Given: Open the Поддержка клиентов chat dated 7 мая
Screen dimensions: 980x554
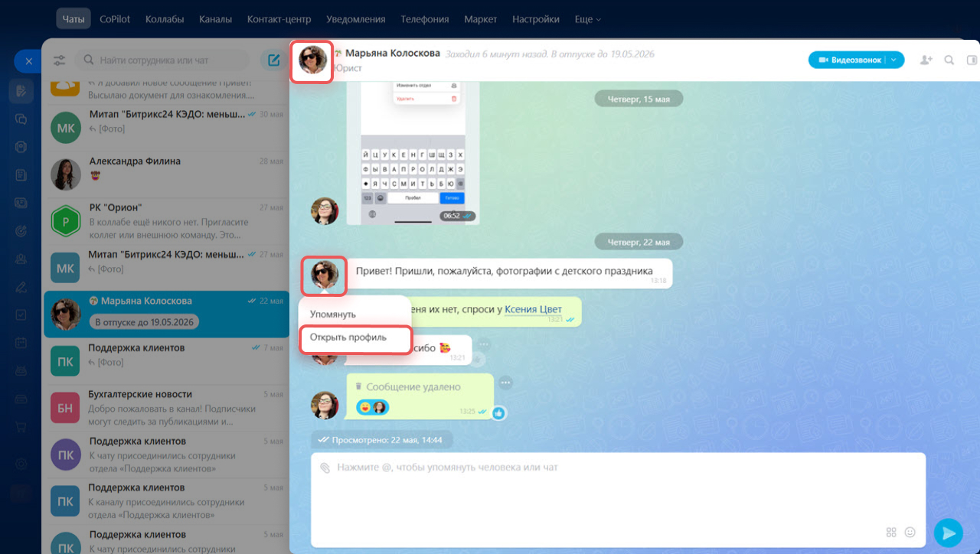Looking at the screenshot, I should (x=167, y=360).
